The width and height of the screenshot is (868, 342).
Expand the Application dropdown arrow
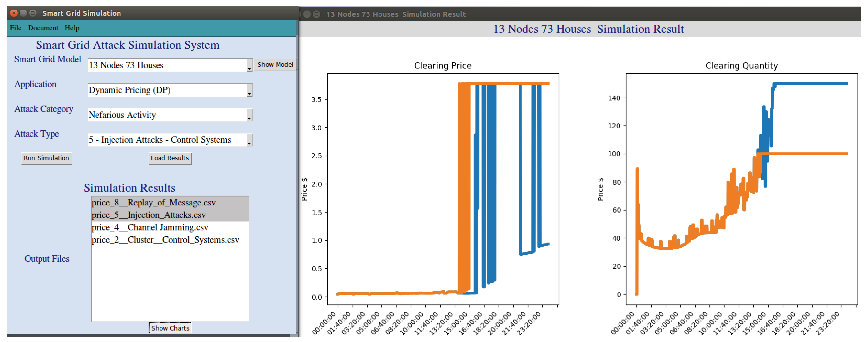pos(249,90)
